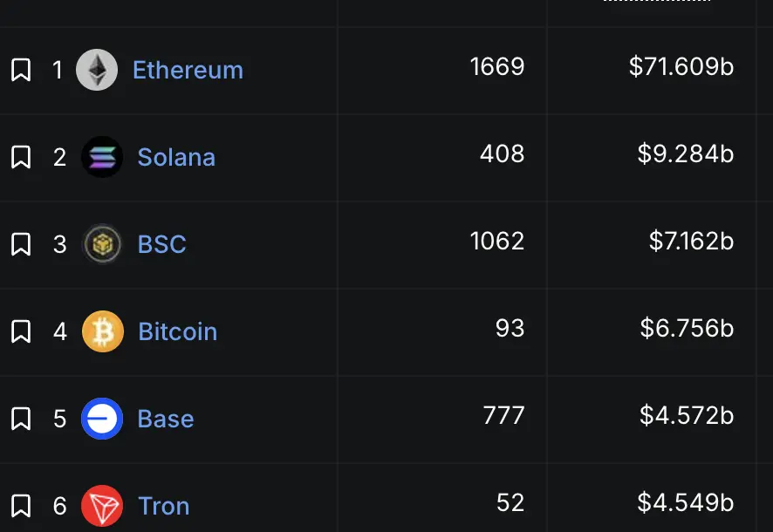
Task: Open the BSC chain link
Action: (162, 244)
